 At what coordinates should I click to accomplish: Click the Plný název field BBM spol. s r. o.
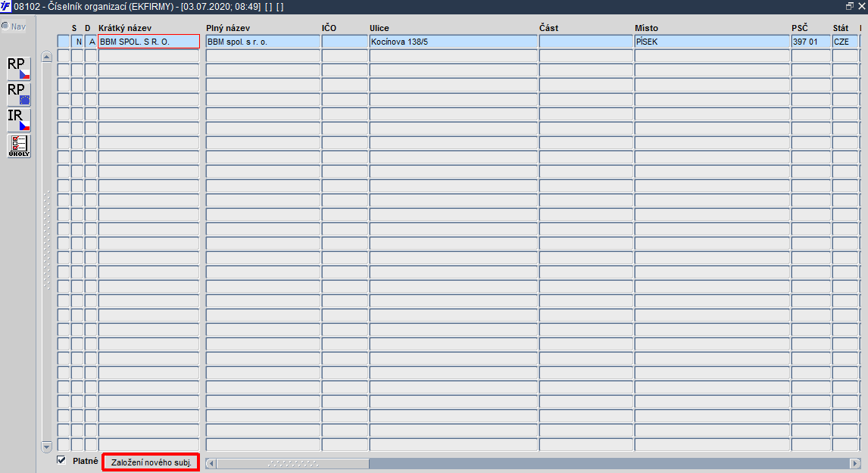(263, 42)
